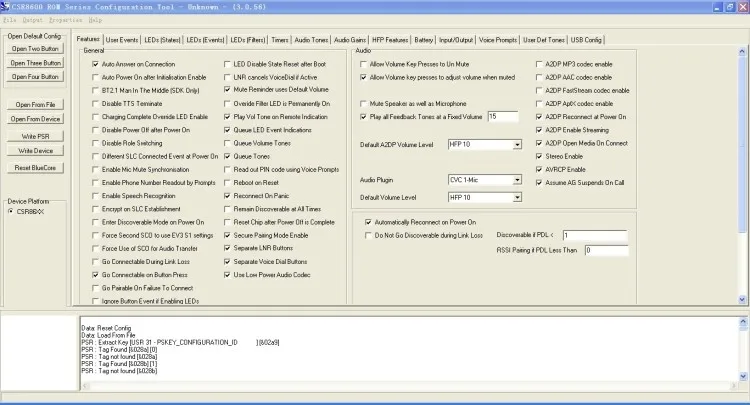Enable Do Not Go Discoverable during Link Loss
The image size is (750, 405).
(368, 235)
